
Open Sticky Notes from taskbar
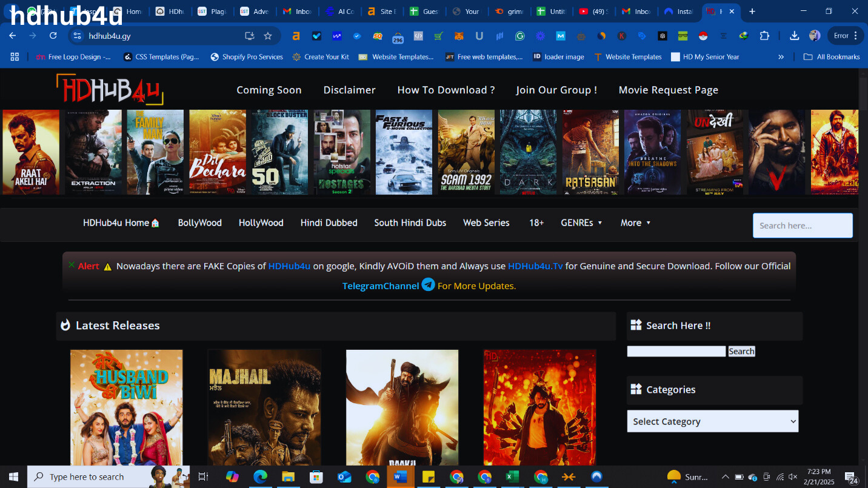coord(429,477)
